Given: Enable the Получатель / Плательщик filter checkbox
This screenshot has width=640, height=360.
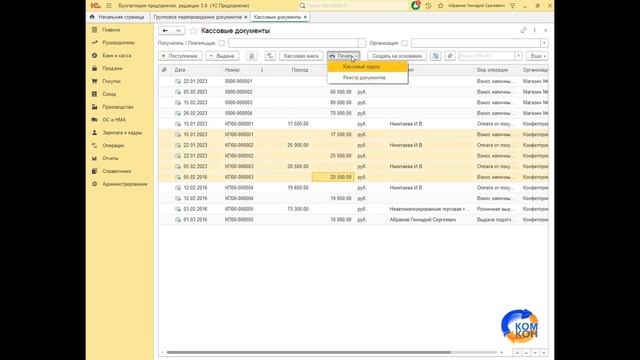Looking at the screenshot, I should [x=222, y=43].
